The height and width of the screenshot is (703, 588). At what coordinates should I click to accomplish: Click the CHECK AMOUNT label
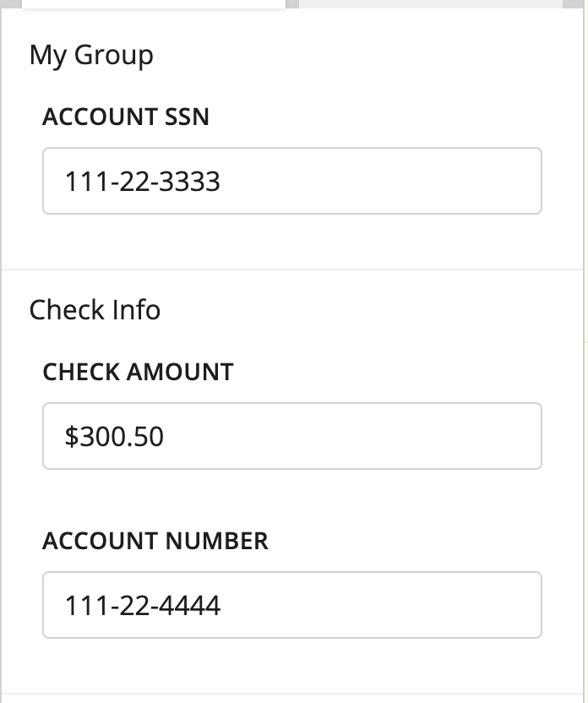[x=138, y=372]
